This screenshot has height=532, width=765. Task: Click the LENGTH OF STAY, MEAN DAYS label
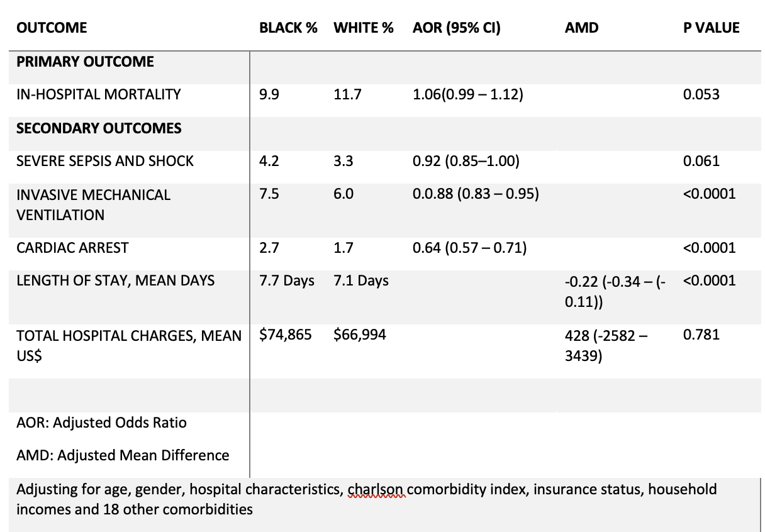pos(116,280)
